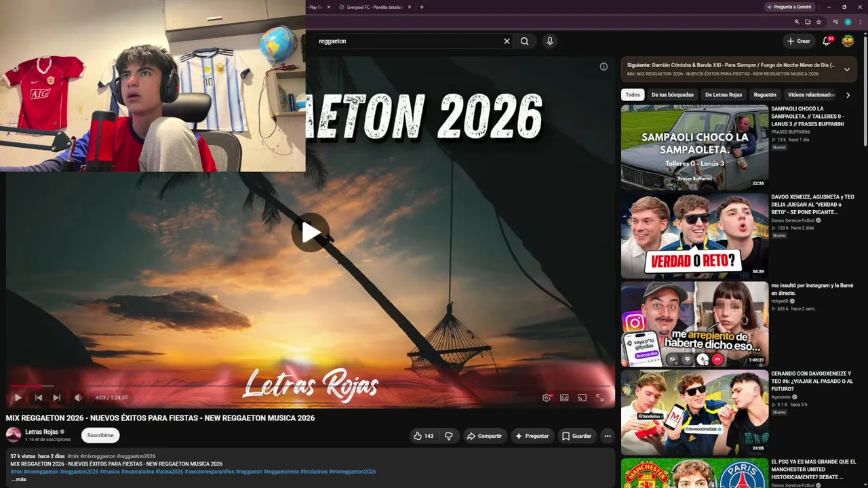Image resolution: width=868 pixels, height=488 pixels.
Task: Expand the description with ...más
Action: 19,479
